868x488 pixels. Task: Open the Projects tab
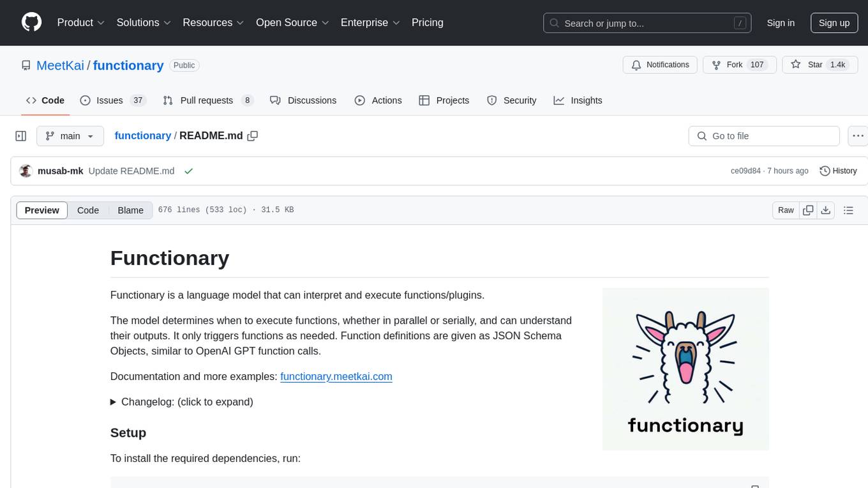pyautogui.click(x=444, y=100)
